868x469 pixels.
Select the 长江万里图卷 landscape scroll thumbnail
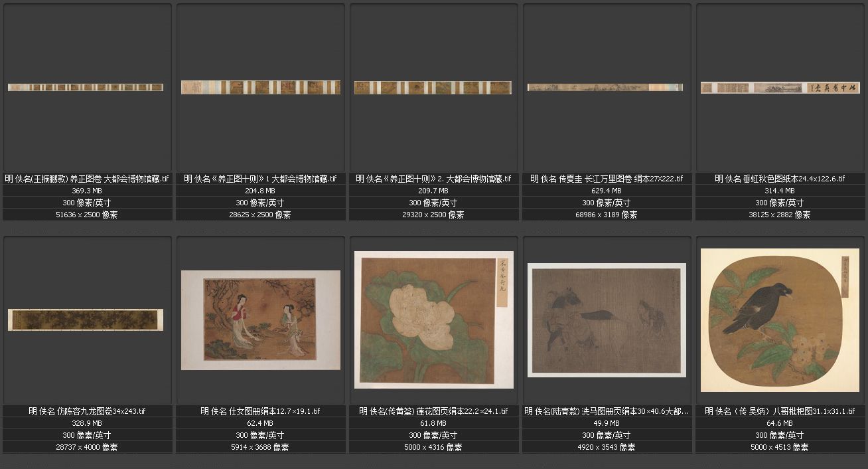coord(605,87)
